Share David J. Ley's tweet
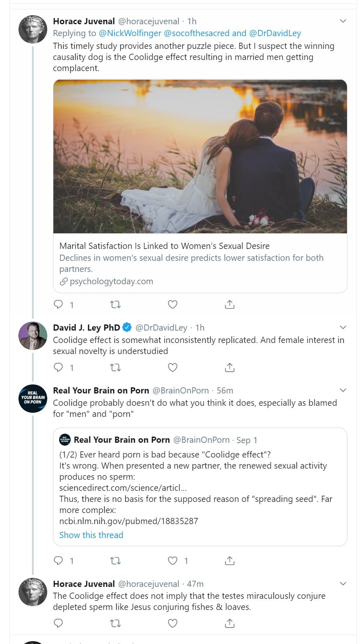The height and width of the screenshot is (644, 363). pyautogui.click(x=230, y=367)
